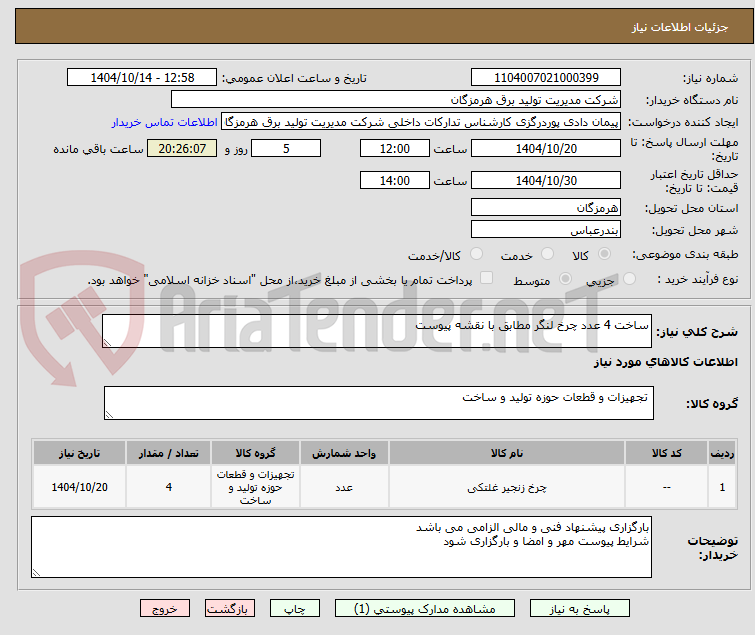
Task: Click the remaining days field showing 5
Action: [286, 148]
